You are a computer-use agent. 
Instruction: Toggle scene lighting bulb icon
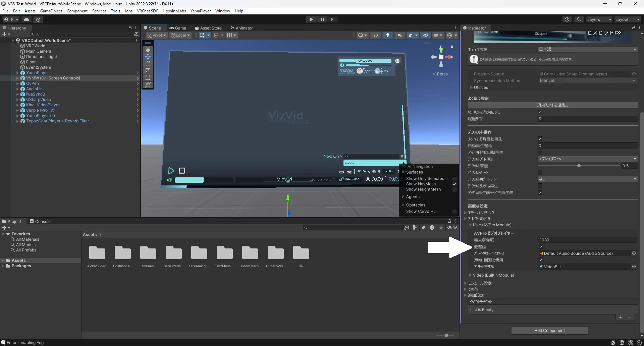point(388,35)
